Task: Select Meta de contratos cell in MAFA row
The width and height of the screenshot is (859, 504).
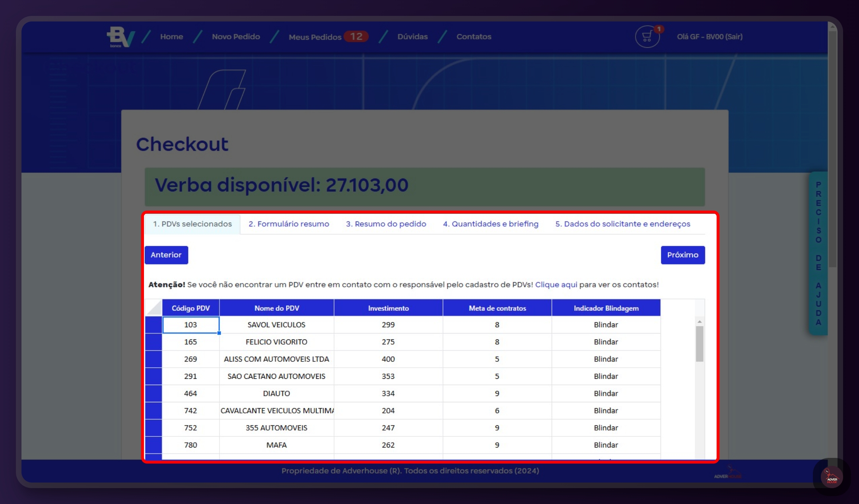Action: 497,445
